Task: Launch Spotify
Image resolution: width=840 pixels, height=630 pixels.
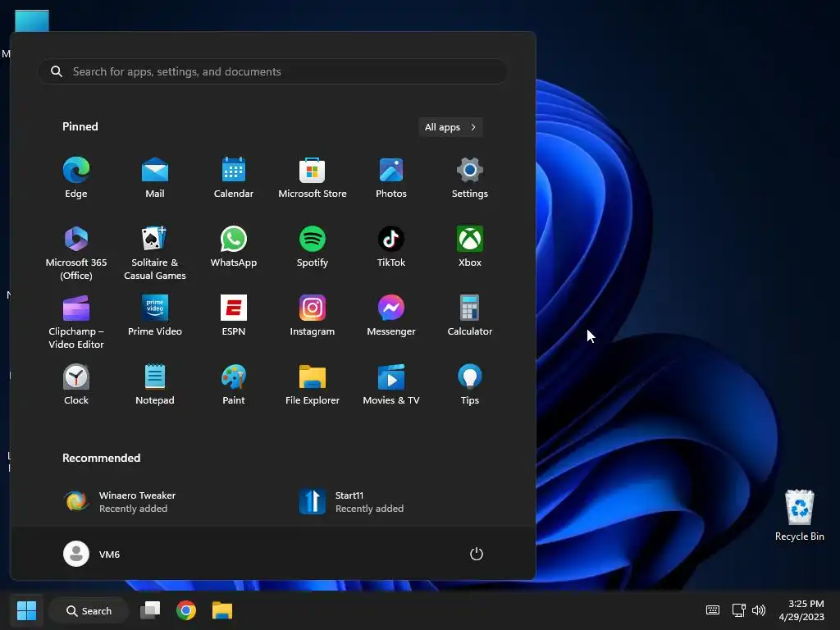Action: coord(313,247)
